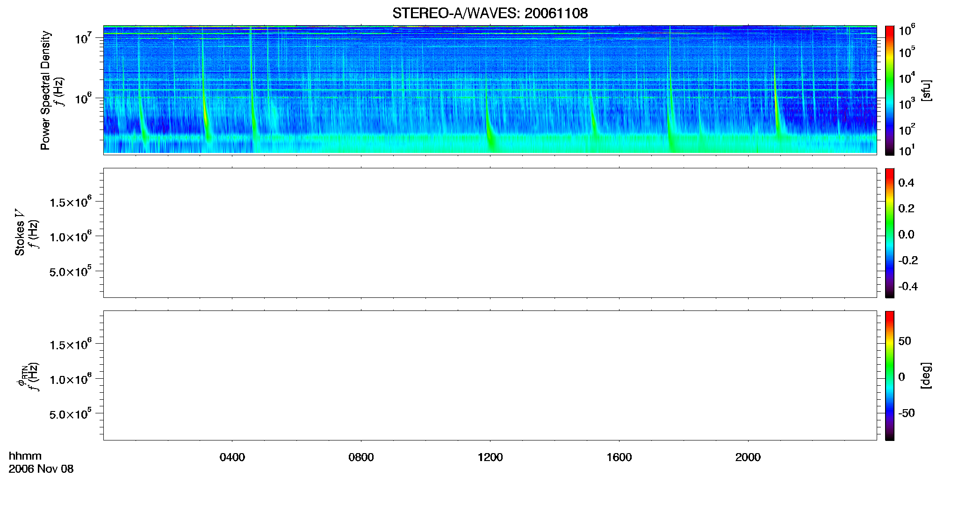The height and width of the screenshot is (505, 980).
Task: Click the 0.4 tick on Stokes color bar
Action: (x=906, y=183)
